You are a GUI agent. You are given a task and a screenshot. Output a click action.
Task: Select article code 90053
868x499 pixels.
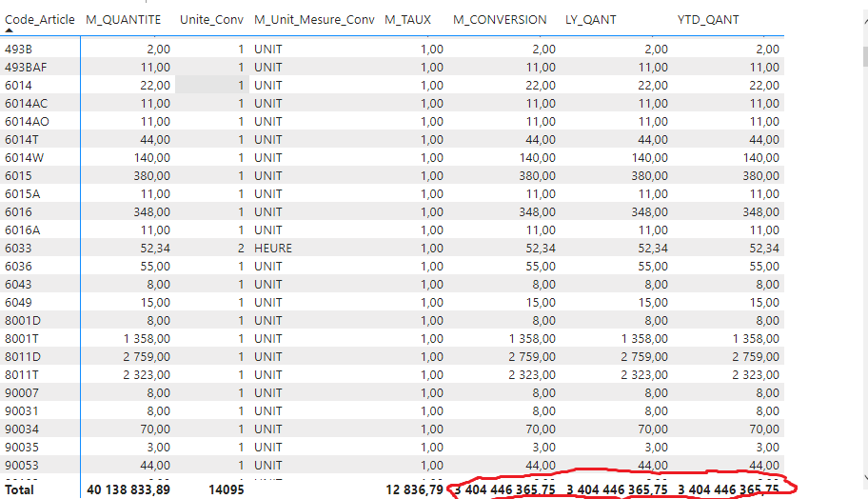tap(22, 466)
